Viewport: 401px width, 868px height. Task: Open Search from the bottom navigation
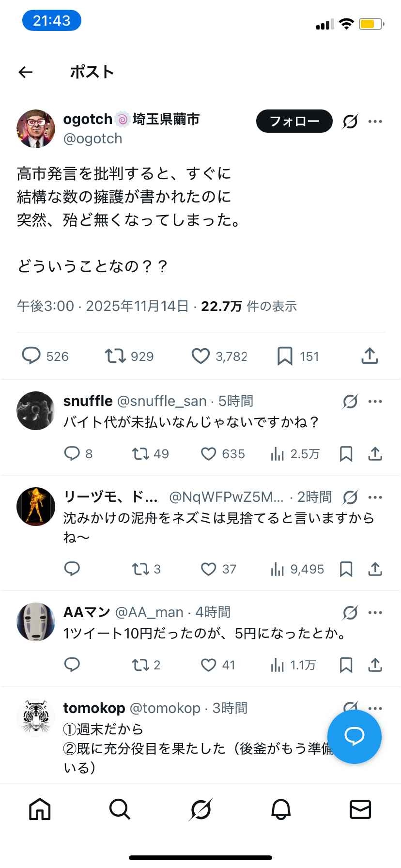[120, 809]
